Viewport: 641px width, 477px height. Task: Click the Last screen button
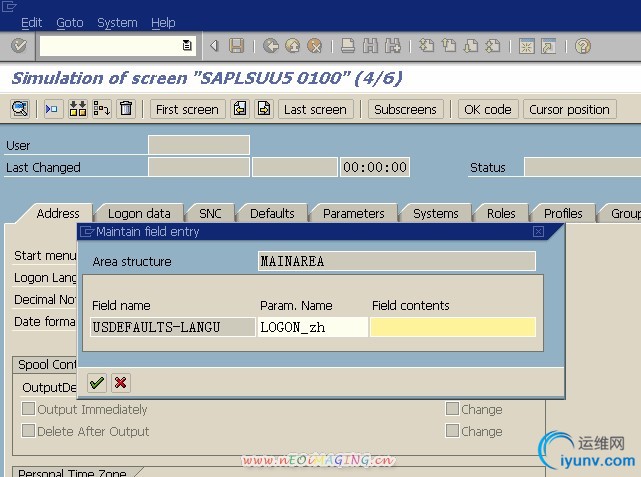pyautogui.click(x=316, y=110)
